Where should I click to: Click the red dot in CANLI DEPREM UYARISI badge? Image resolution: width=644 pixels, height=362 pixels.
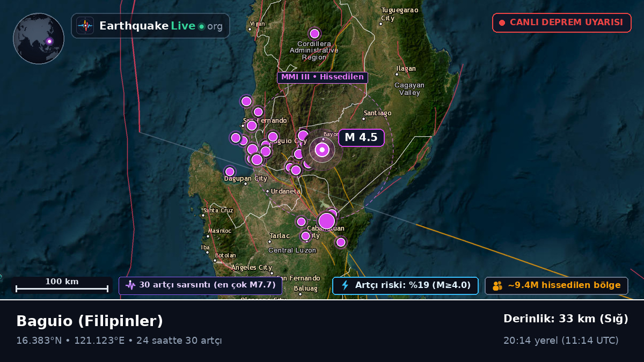point(502,23)
